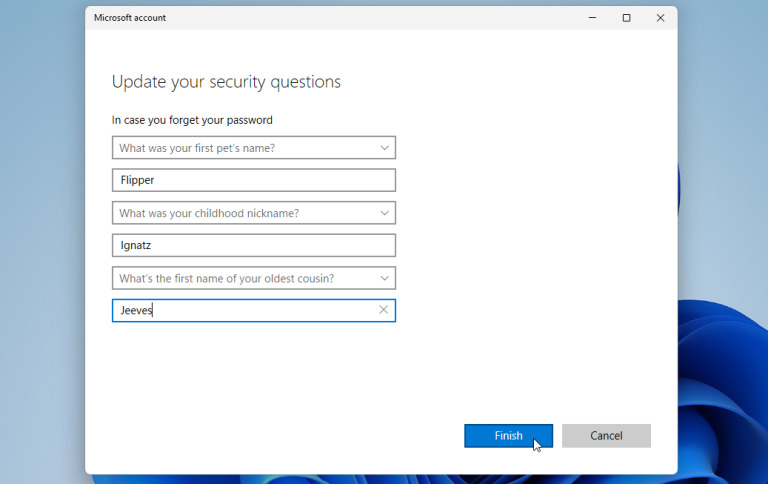This screenshot has height=484, width=768.
Task: Click inside the Jeeves answer field
Action: point(245,310)
